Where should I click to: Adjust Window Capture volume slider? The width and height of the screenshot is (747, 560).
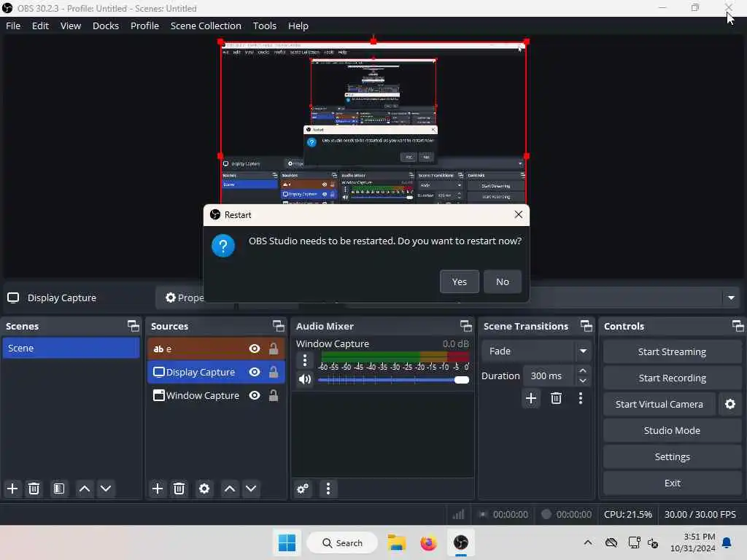393,380
